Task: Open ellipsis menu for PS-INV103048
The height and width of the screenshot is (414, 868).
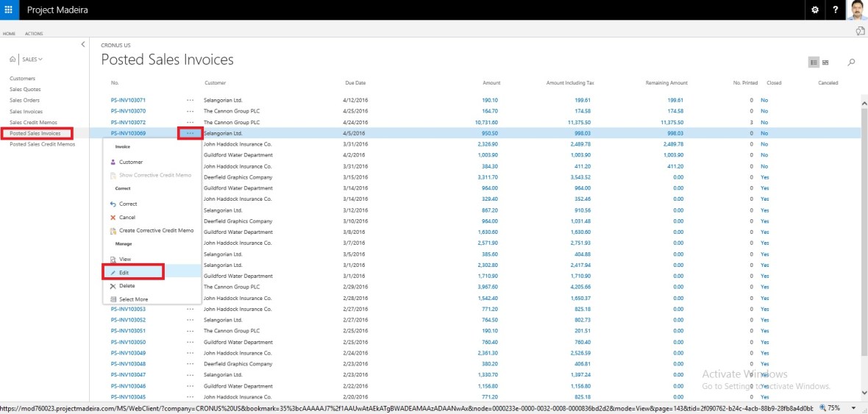Action: coord(191,364)
